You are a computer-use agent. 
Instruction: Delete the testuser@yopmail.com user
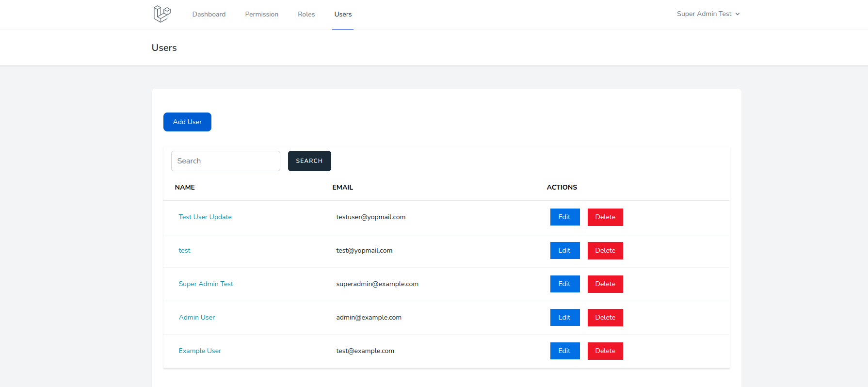[x=605, y=217]
